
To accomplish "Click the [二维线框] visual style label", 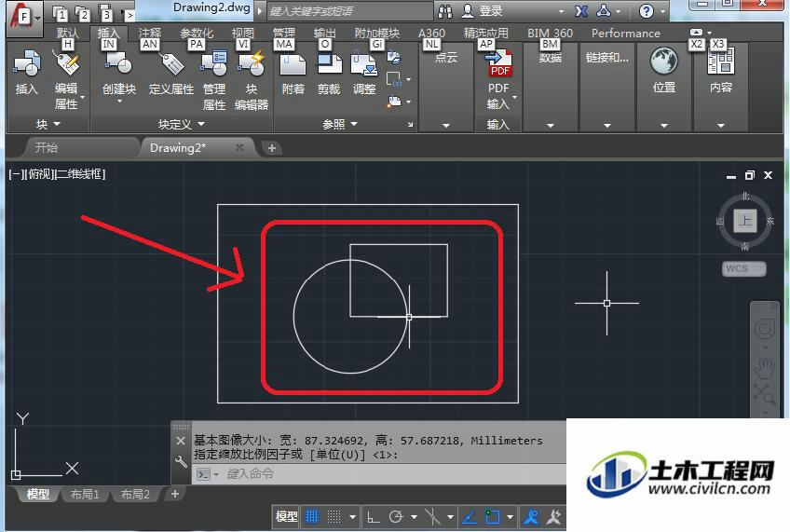I will point(81,174).
